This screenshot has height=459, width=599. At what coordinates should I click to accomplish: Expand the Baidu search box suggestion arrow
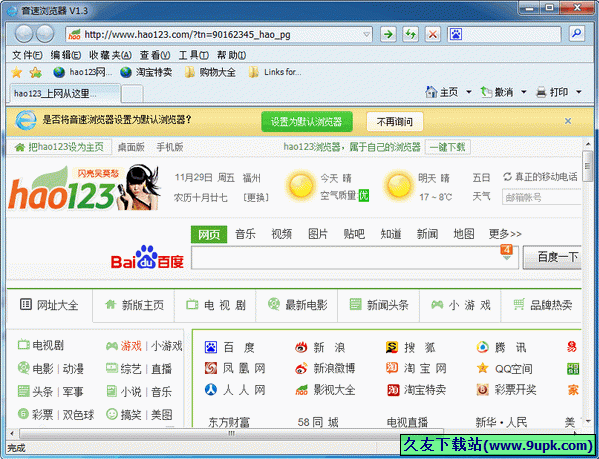point(507,258)
